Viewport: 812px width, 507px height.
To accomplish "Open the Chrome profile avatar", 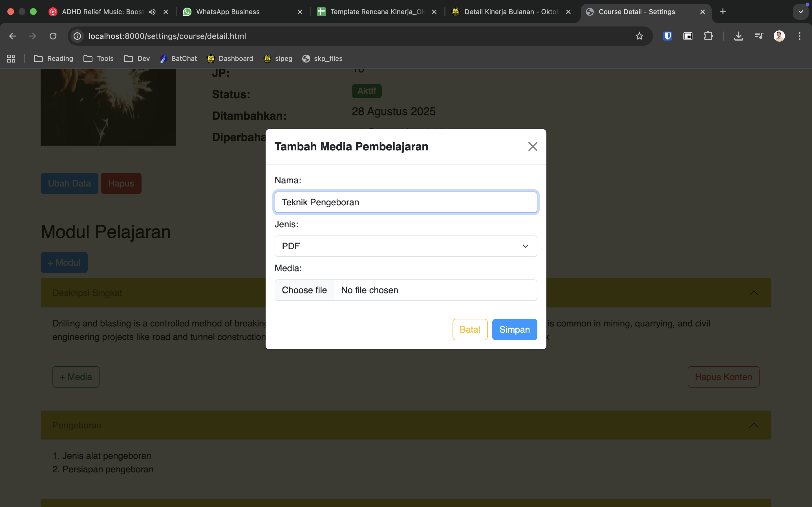I will (x=779, y=36).
